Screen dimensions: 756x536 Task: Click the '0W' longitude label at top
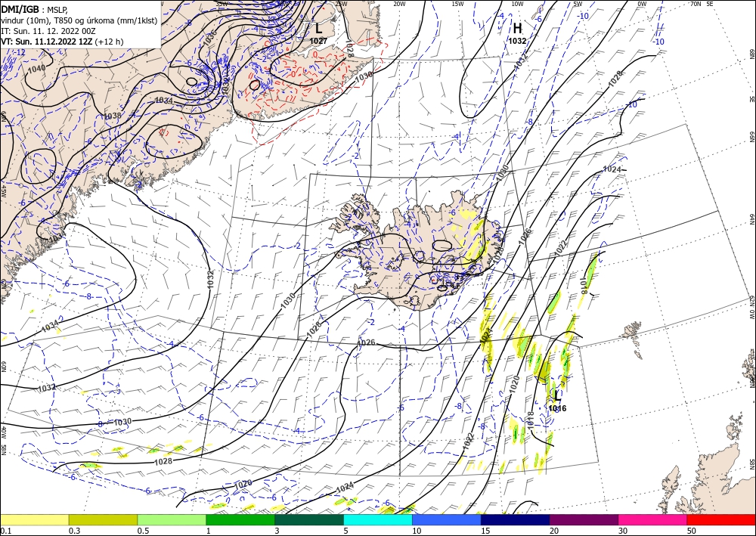[x=642, y=4]
